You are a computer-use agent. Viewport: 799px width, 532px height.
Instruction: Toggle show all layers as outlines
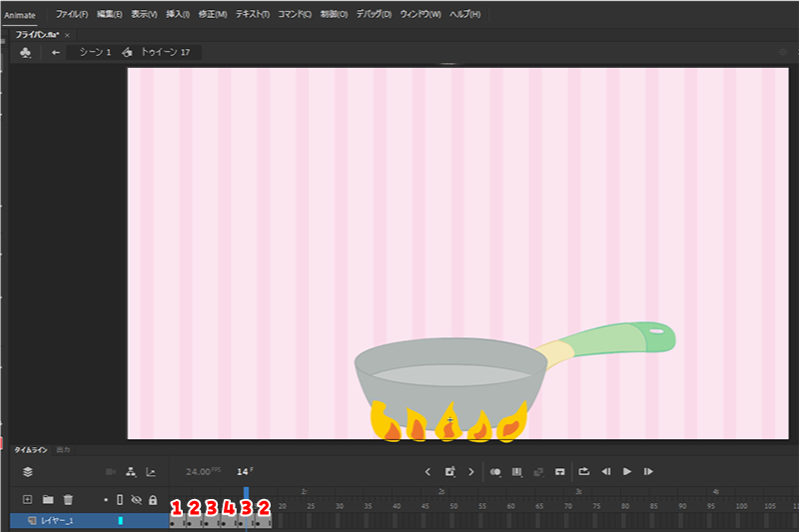point(121,499)
